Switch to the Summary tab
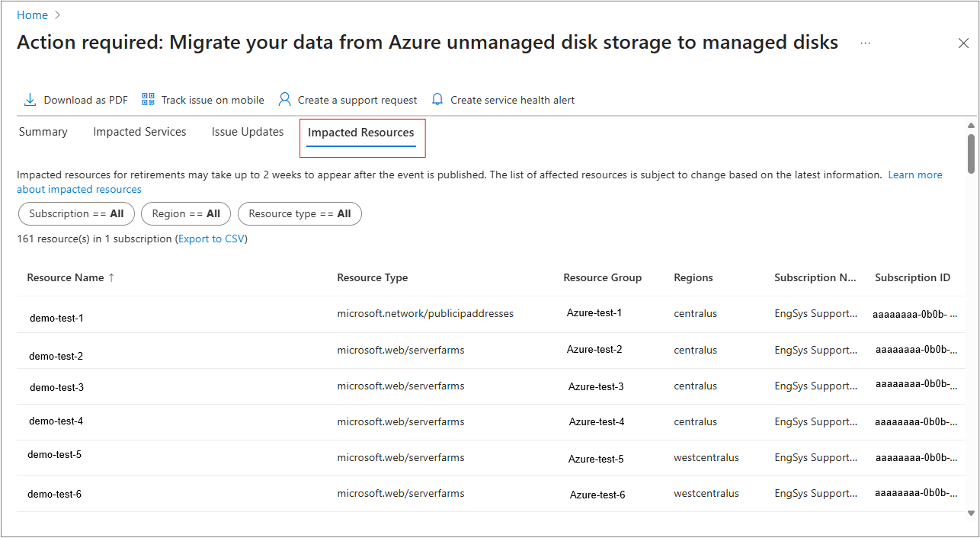 (43, 131)
